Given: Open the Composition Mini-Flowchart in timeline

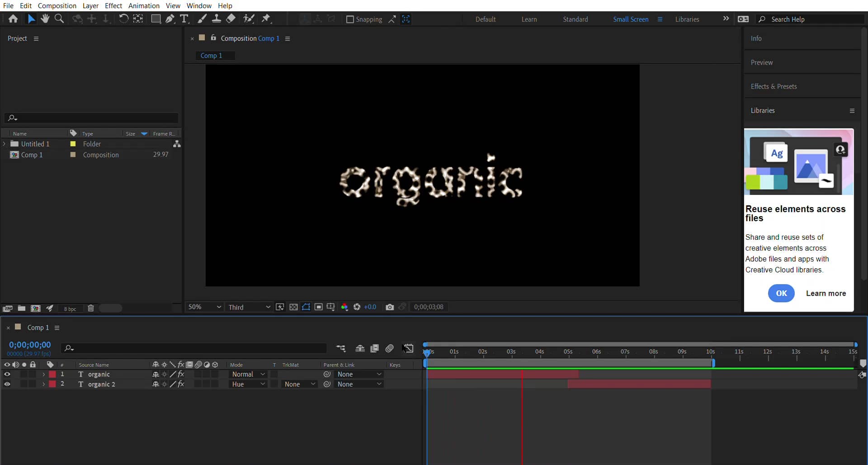Looking at the screenshot, I should coord(341,348).
